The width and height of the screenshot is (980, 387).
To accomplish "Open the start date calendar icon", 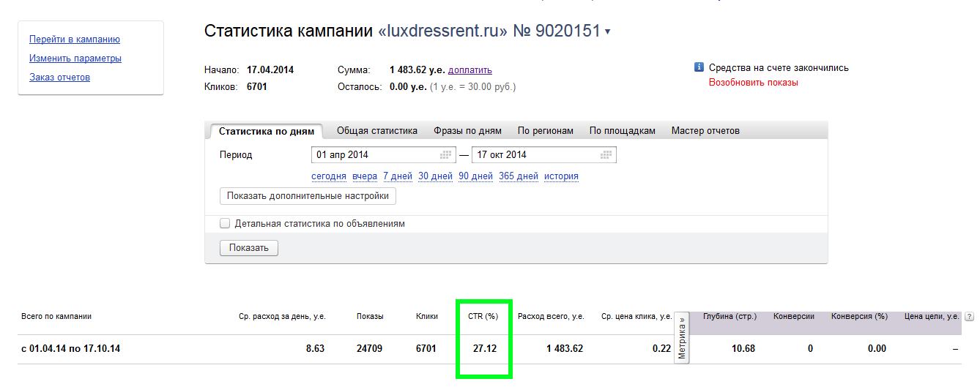I will coord(446,155).
